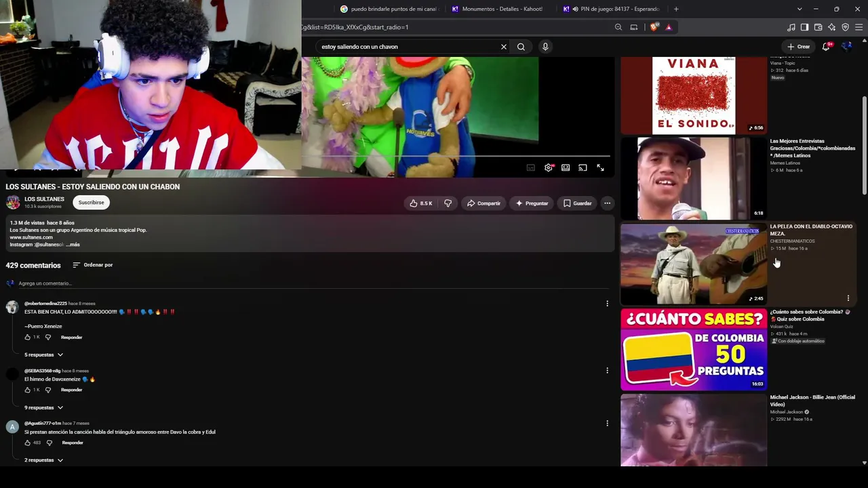Open options for @robertomedina2225 comment
The height and width of the screenshot is (488, 868).
pyautogui.click(x=607, y=304)
